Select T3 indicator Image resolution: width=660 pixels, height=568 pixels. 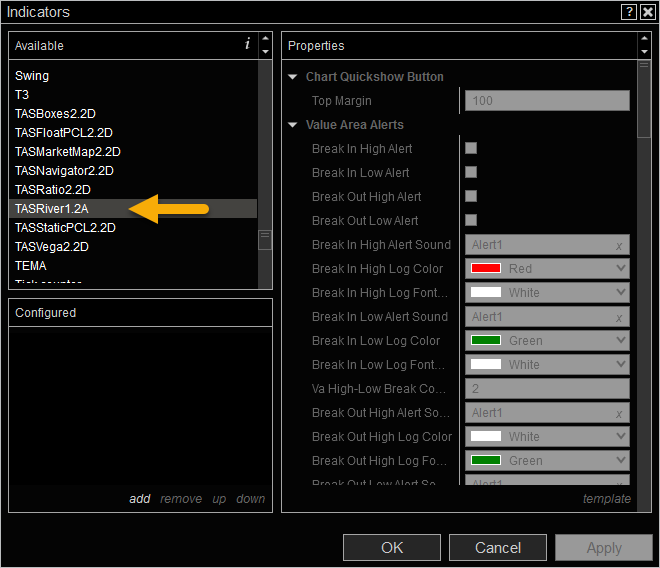(133, 95)
